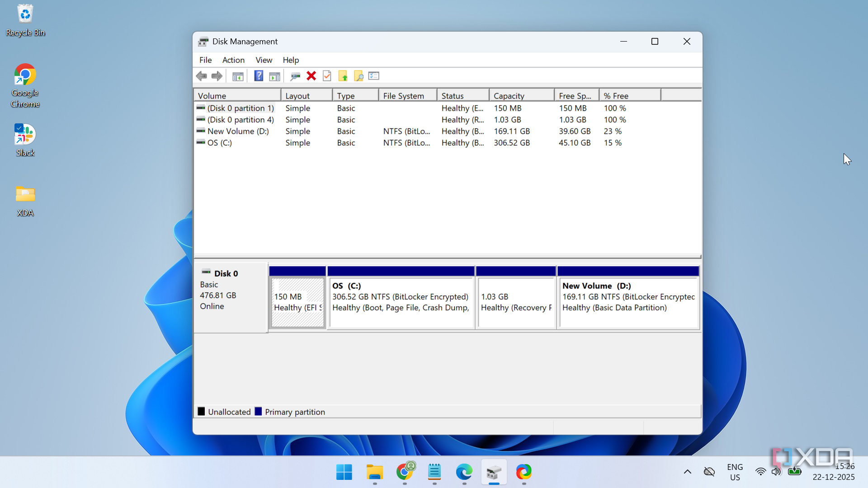Expand the hidden icons tray chevron
Screen dimensions: 868x488
pos(688,472)
